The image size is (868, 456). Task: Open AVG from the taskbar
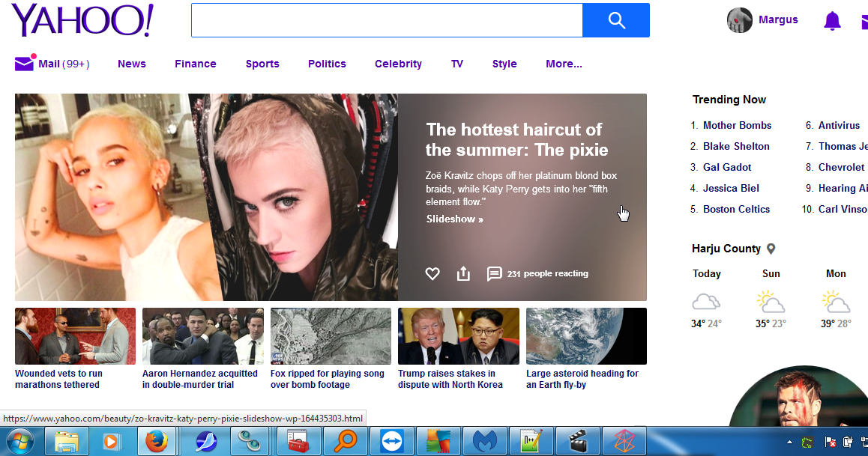[x=439, y=442]
